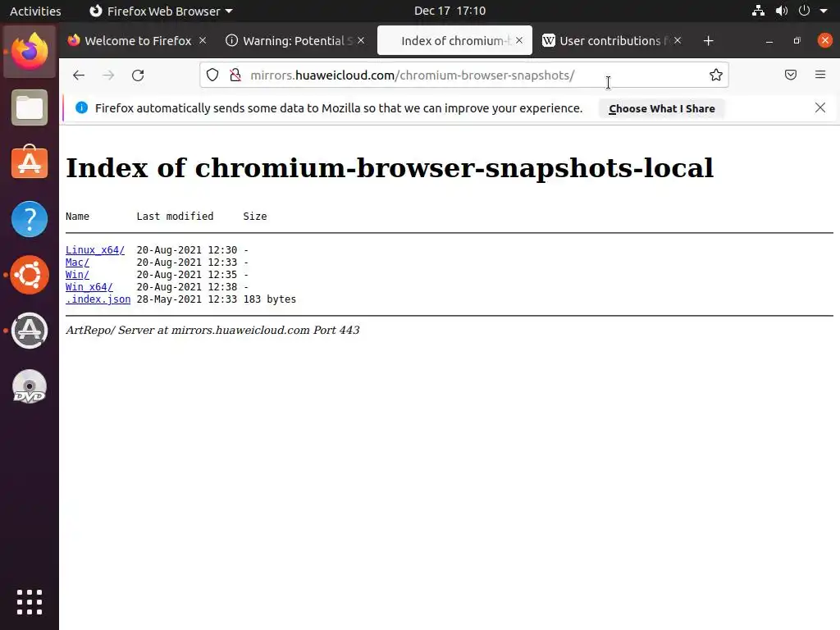Show Applications grid
The width and height of the screenshot is (840, 630).
pos(30,601)
